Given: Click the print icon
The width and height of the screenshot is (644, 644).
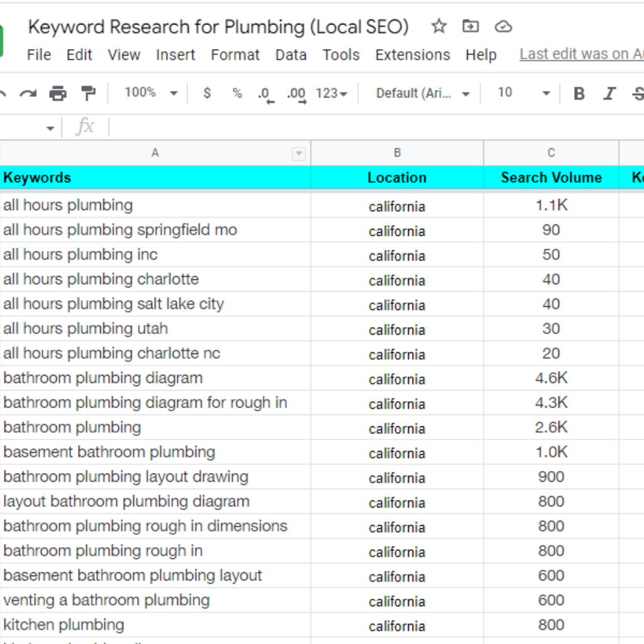Looking at the screenshot, I should [58, 94].
